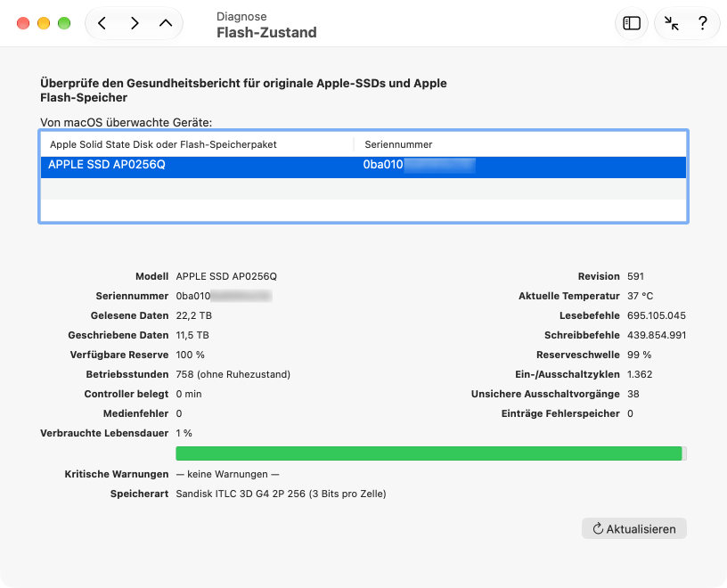Click the Revision value 591
Screen dimensions: 727x588
coord(635,276)
